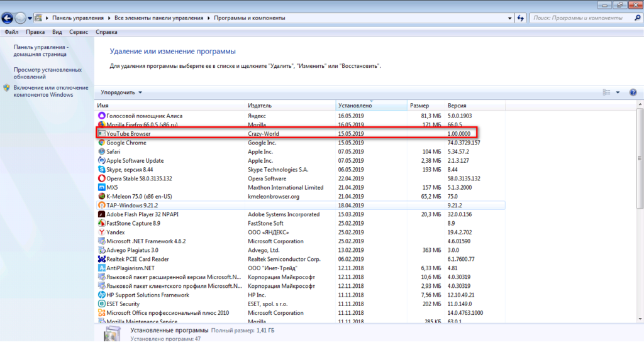
Task: Sort by the Издатель column header
Action: (291, 106)
